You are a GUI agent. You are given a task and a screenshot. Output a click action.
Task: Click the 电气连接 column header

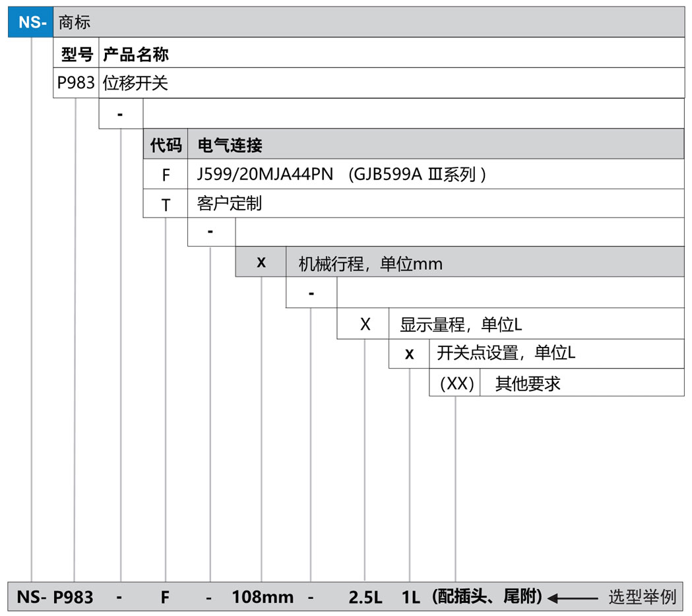230,144
